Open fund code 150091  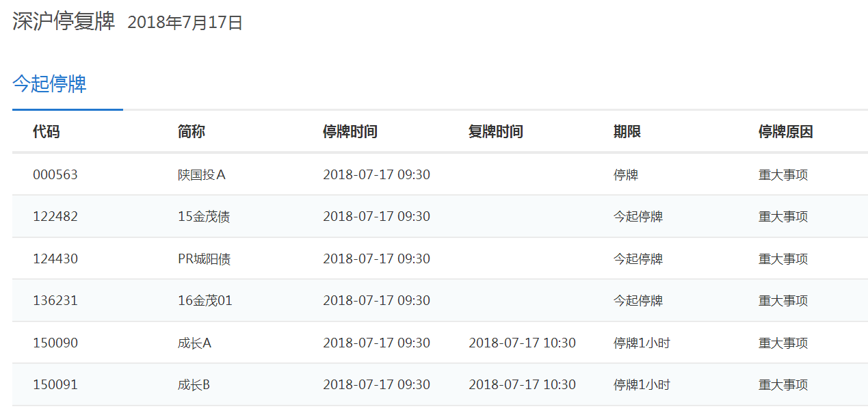[55, 385]
